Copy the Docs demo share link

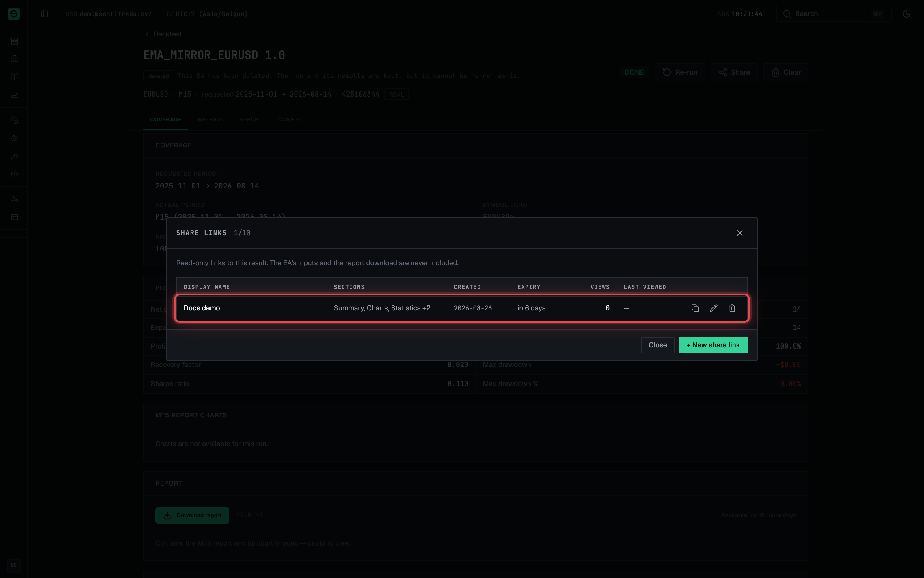point(695,308)
